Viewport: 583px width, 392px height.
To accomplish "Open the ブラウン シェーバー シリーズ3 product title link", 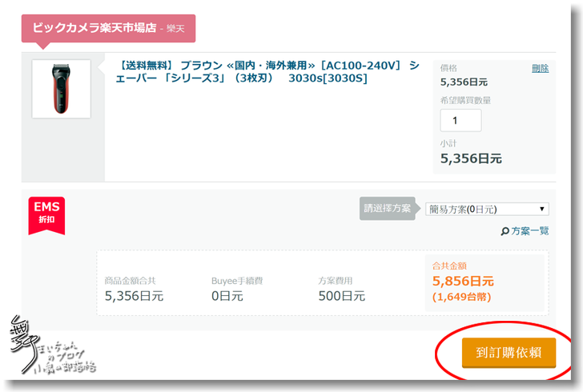I will (267, 71).
